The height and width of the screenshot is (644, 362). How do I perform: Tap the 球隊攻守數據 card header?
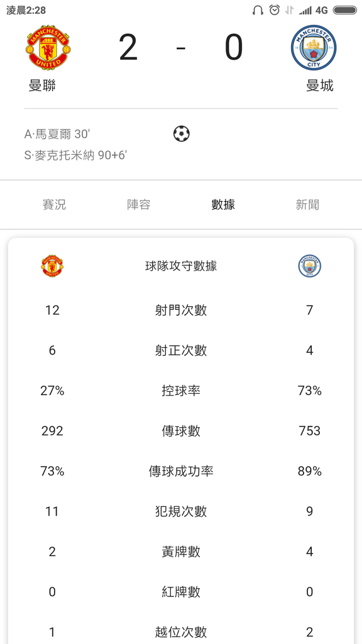(x=181, y=266)
